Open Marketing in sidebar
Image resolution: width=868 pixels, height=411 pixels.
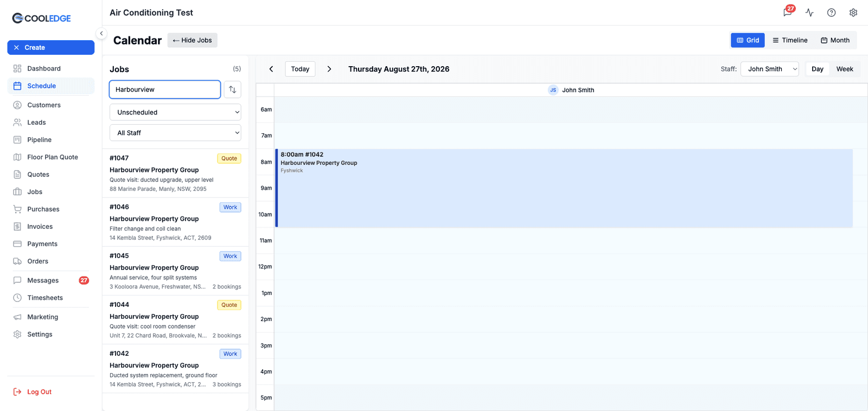pos(51,317)
